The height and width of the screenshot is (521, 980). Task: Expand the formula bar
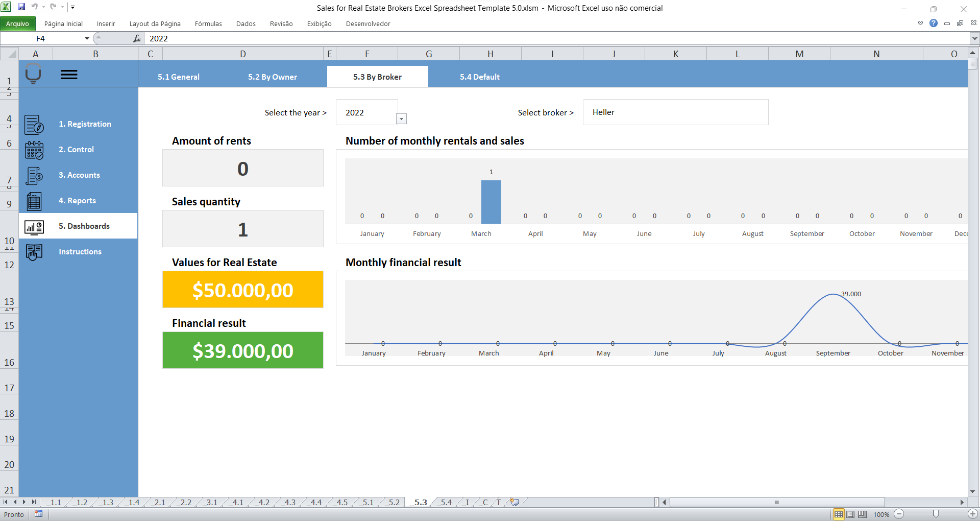tap(974, 38)
